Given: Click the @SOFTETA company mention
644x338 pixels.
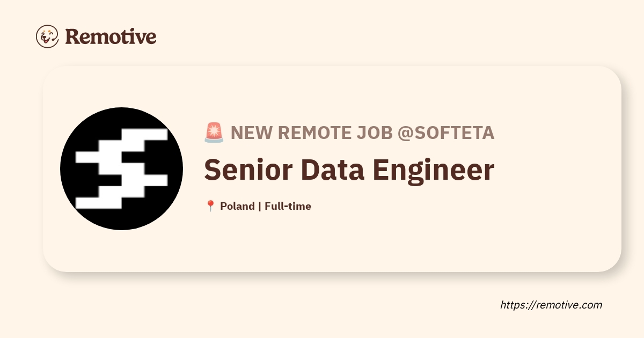Looking at the screenshot, I should click(445, 133).
